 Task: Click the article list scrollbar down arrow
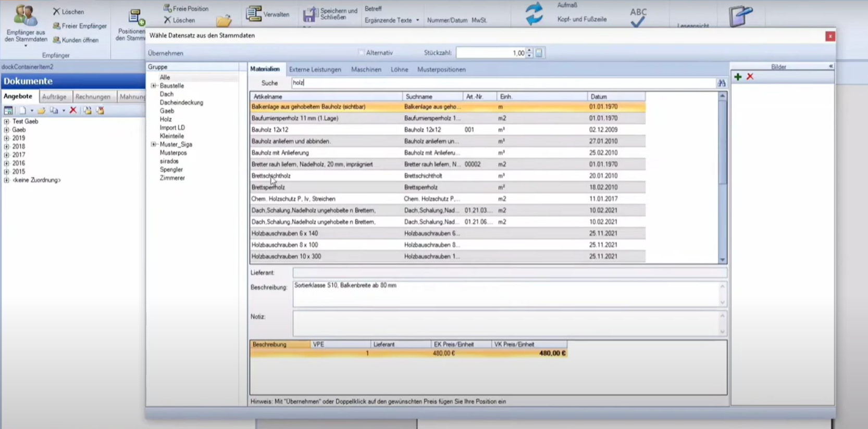click(722, 259)
